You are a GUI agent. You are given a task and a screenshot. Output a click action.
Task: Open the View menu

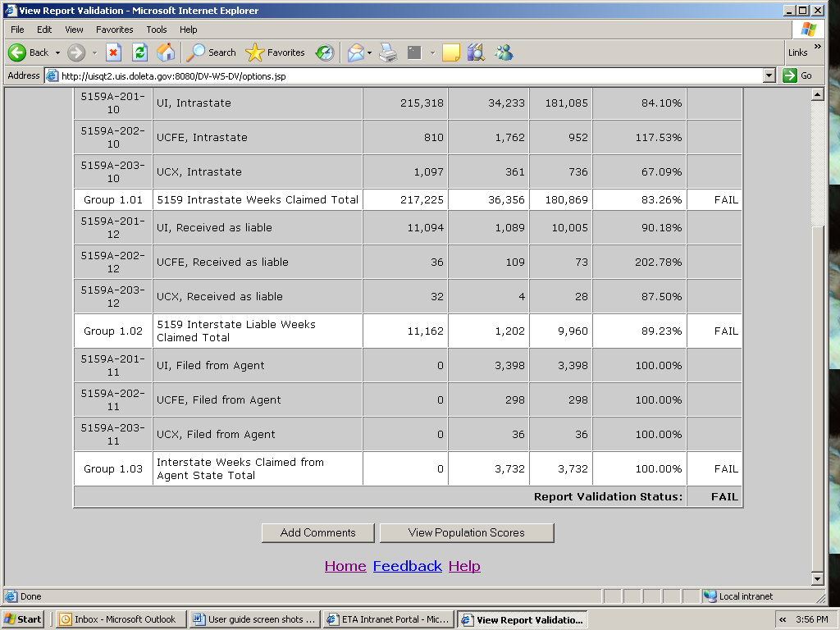click(x=74, y=30)
